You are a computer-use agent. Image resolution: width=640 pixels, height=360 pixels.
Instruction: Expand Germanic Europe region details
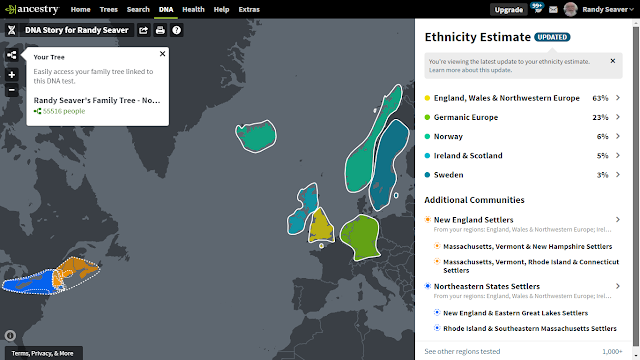click(618, 117)
